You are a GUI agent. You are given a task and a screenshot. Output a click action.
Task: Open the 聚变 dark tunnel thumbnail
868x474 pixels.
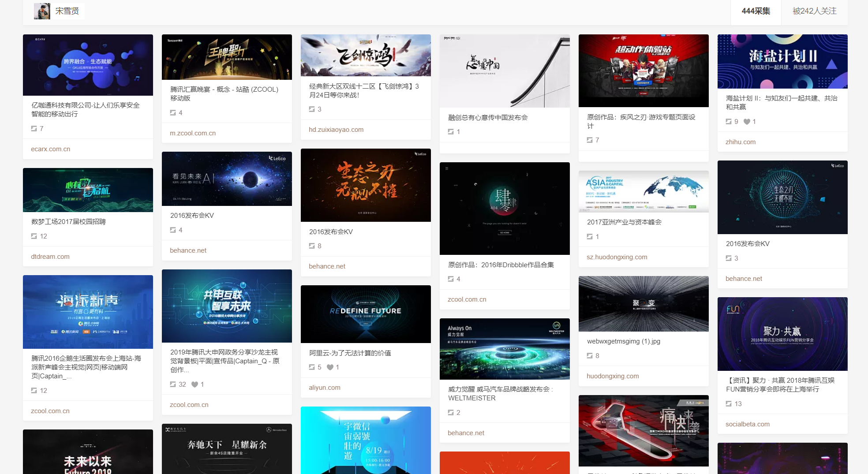(x=644, y=304)
